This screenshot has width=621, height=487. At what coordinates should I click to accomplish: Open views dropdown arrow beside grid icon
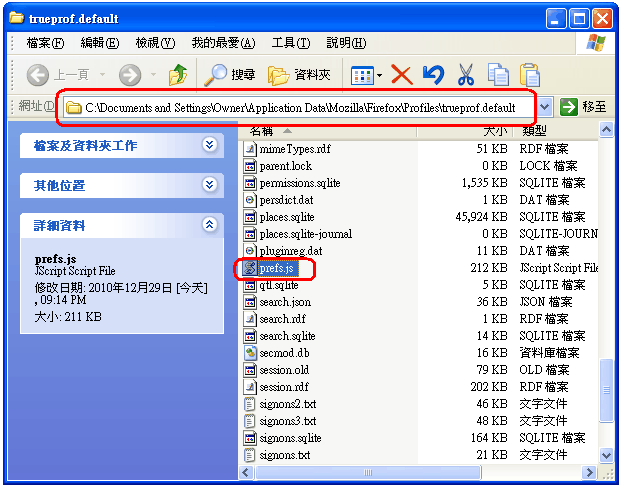(379, 75)
